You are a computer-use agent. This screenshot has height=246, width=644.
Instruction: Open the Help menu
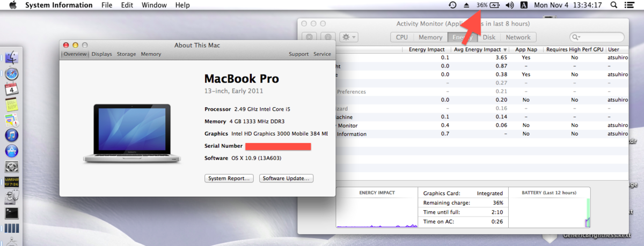[x=182, y=5]
